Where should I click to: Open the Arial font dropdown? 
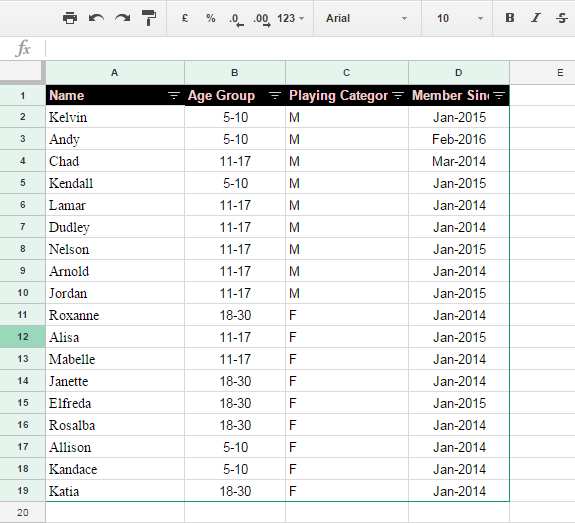(367, 18)
